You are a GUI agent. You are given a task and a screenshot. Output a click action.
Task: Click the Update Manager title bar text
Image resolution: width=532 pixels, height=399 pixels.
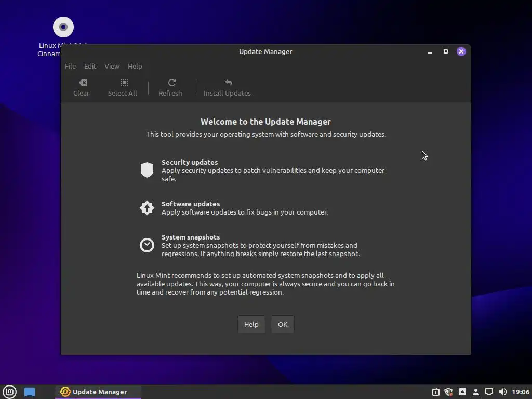(265, 51)
